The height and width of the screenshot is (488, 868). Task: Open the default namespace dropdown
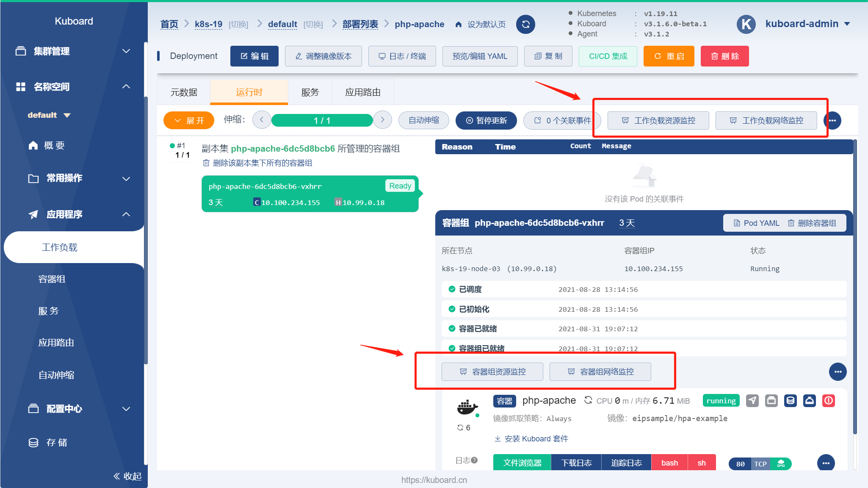click(49, 115)
